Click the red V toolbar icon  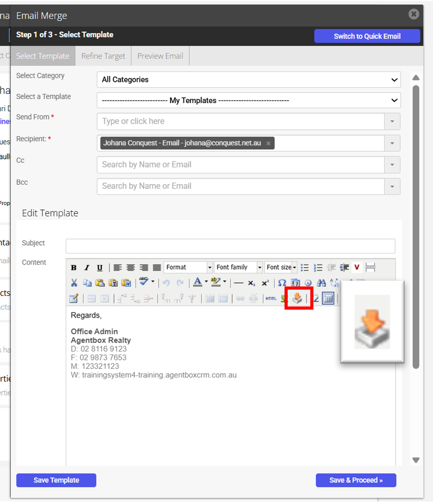tap(357, 267)
